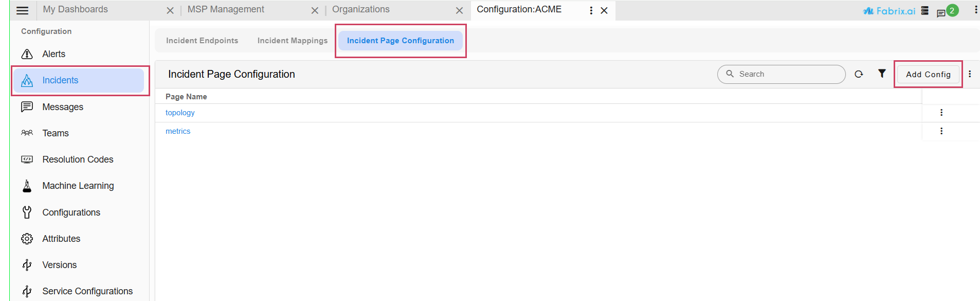Switch to the Incident Endpoints tab

tap(202, 41)
